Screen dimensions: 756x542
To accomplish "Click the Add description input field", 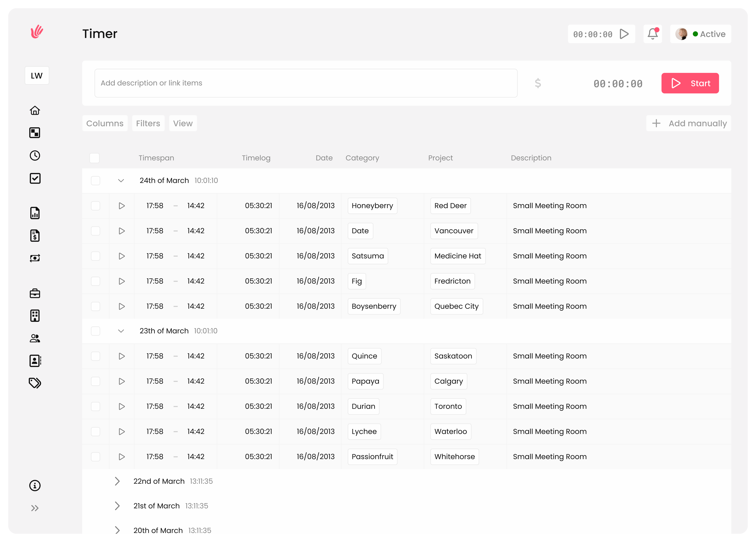I will click(306, 83).
